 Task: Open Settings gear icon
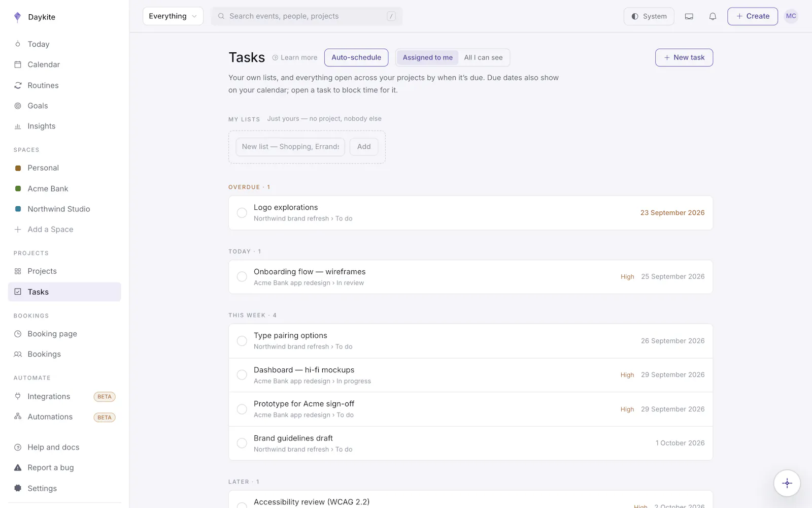pyautogui.click(x=18, y=488)
